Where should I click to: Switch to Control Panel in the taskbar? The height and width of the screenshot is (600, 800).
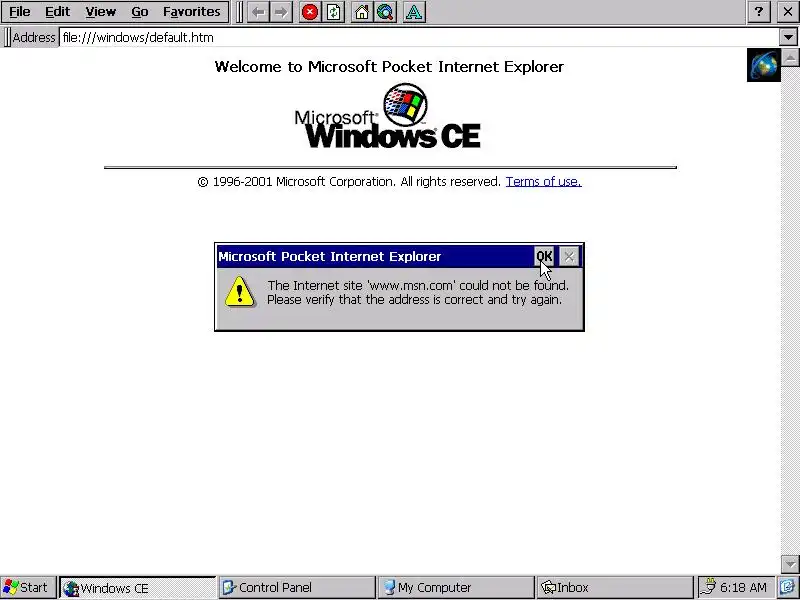[x=297, y=588]
